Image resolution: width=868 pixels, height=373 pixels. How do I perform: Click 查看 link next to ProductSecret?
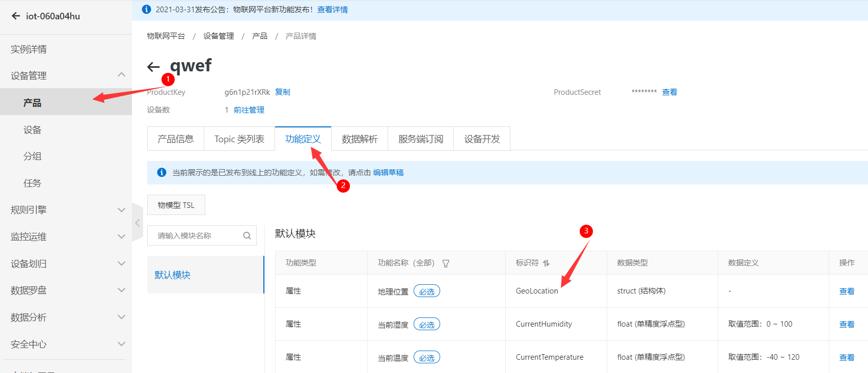(669, 92)
